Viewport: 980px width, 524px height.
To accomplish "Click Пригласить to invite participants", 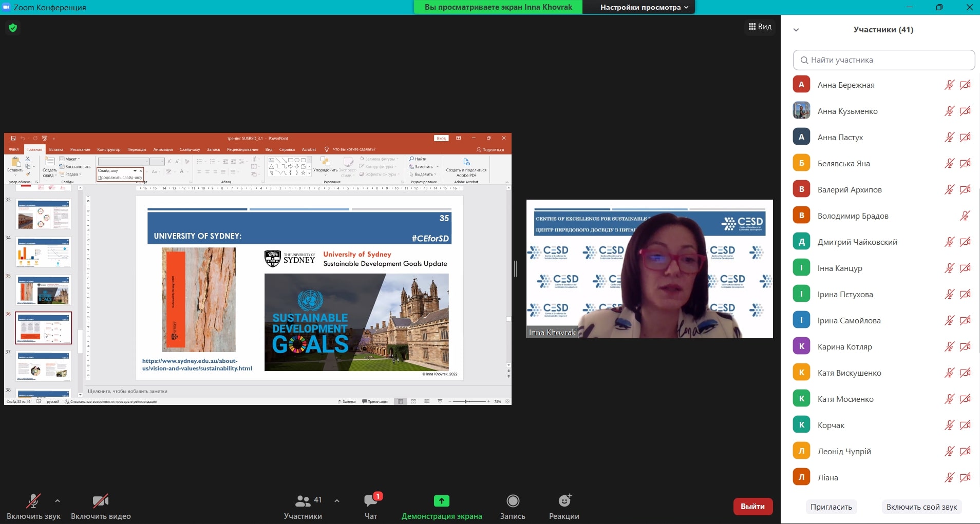I will pyautogui.click(x=831, y=507).
